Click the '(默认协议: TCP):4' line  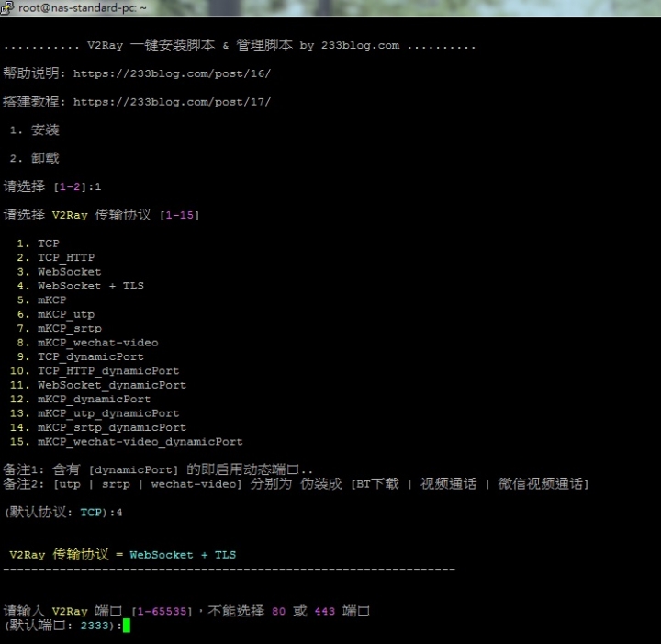pyautogui.click(x=62, y=512)
